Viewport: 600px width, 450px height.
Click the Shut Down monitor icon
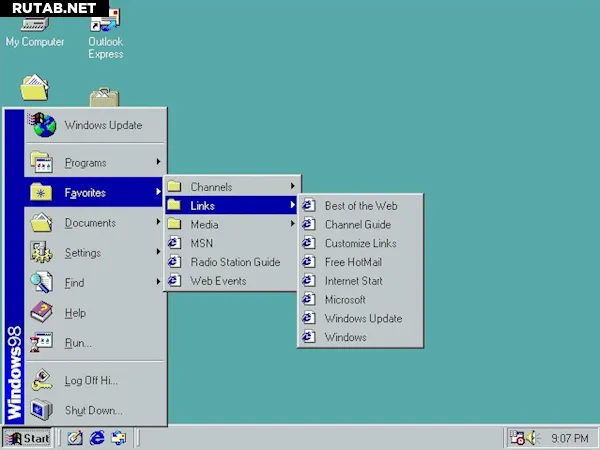tap(41, 410)
